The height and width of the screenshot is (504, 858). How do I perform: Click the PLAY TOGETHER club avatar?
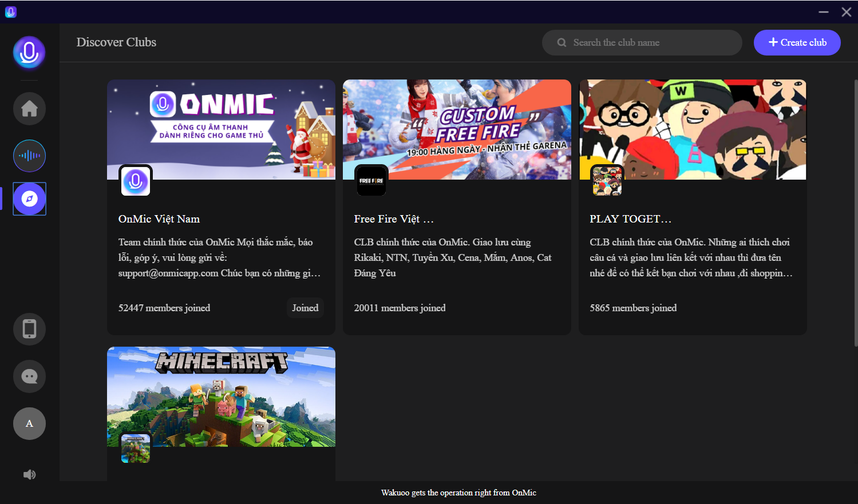pos(607,181)
